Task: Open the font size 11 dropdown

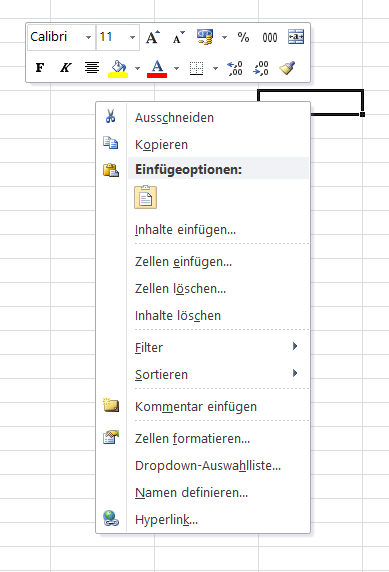Action: coord(132,37)
